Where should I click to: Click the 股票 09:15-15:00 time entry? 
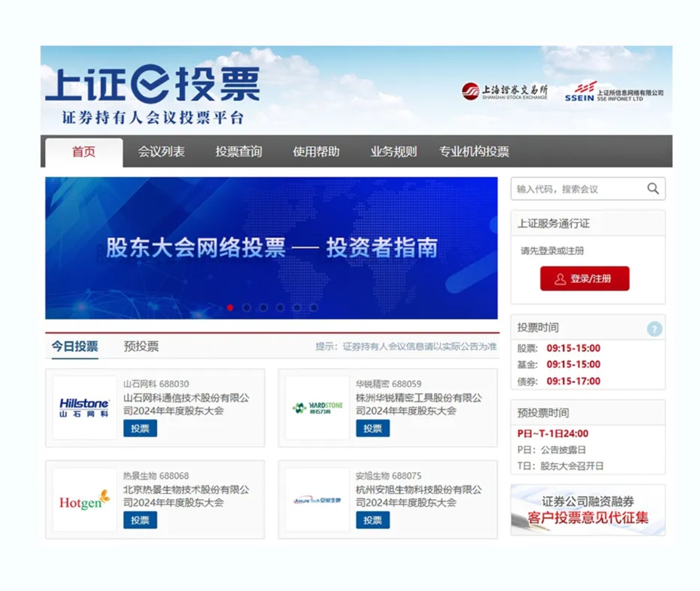pyautogui.click(x=559, y=348)
